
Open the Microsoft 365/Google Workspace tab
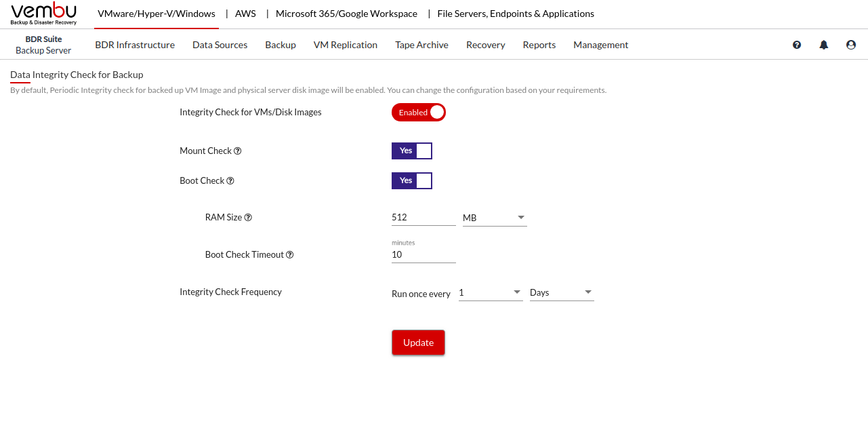tap(346, 14)
